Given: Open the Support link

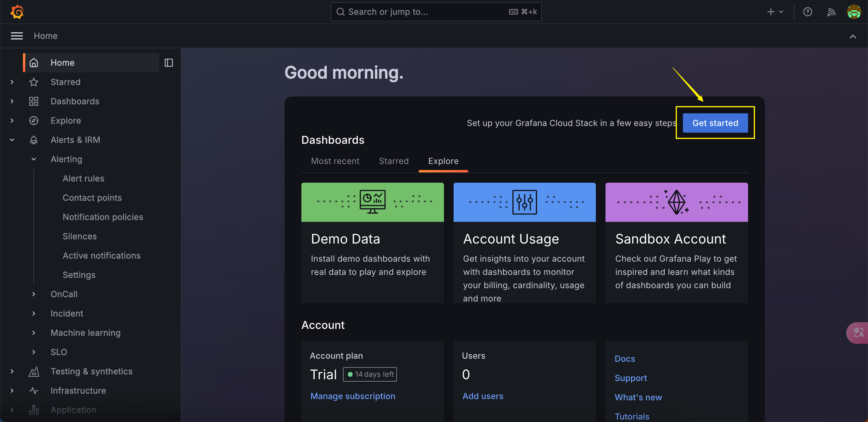Looking at the screenshot, I should (631, 378).
